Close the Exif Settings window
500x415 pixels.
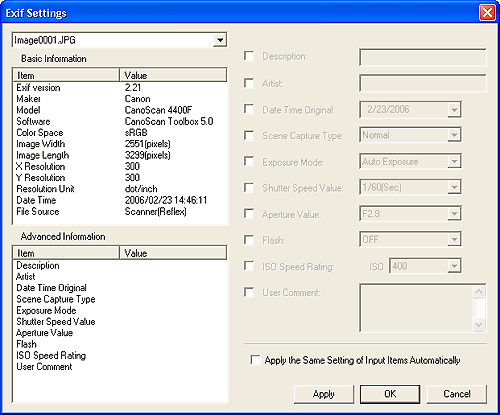[487, 13]
